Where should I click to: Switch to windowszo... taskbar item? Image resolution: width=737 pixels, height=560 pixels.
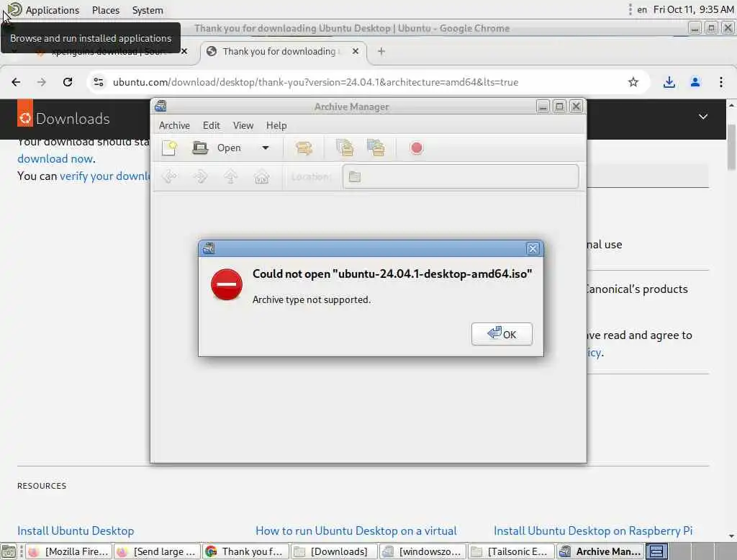coord(422,551)
